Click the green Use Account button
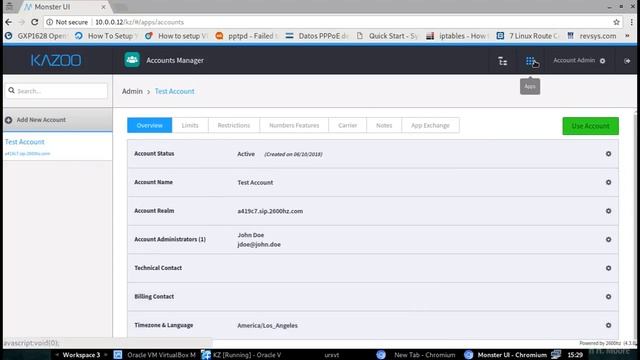Screen dimensions: 640x360 tap(590, 126)
